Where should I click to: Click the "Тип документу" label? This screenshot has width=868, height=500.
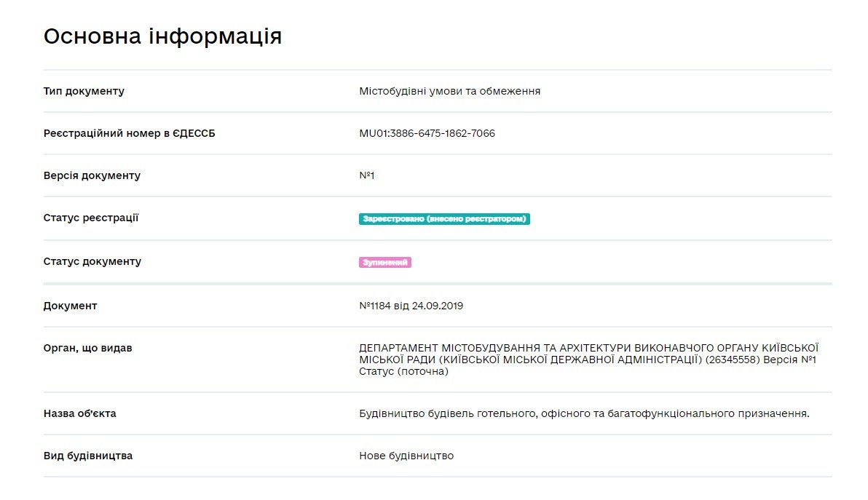84,91
